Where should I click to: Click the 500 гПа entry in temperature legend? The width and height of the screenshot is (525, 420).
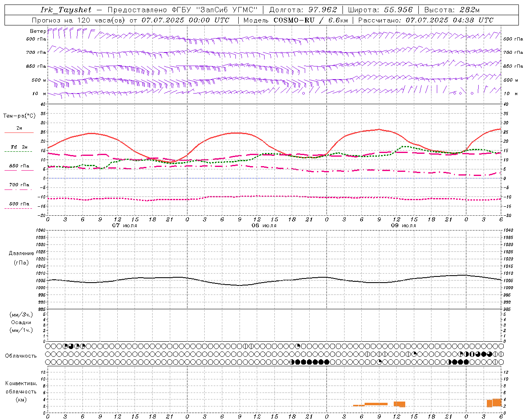pos(19,204)
